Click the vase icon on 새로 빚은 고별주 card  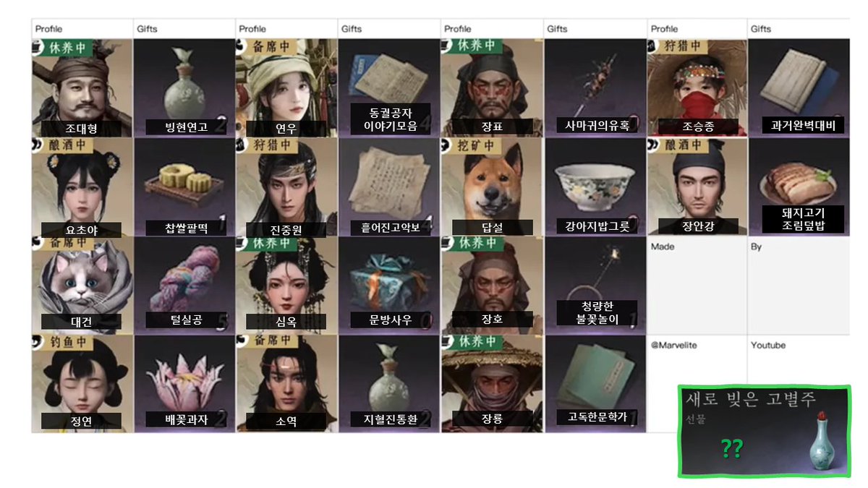(x=822, y=440)
